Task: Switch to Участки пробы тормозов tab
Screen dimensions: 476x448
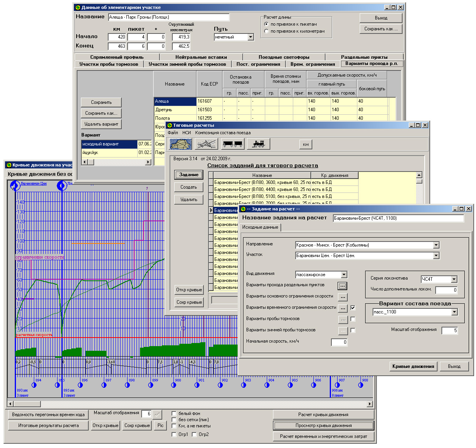Action: (109, 64)
